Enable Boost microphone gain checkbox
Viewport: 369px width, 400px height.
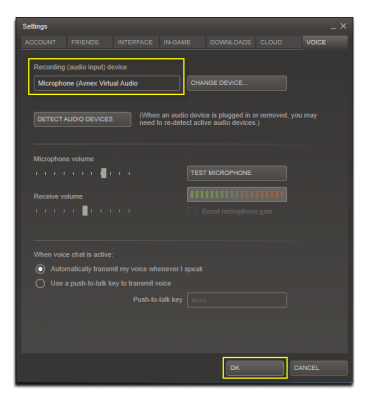coord(192,212)
